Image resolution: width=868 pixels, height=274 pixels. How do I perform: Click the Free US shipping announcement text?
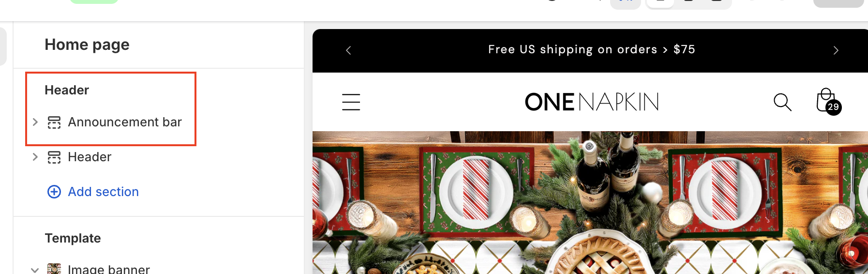click(591, 49)
